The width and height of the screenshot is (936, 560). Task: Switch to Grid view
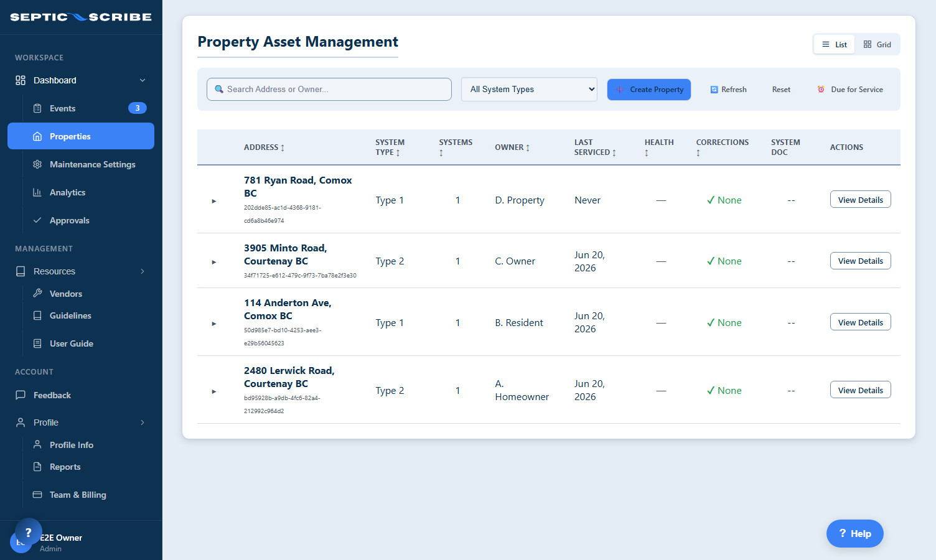(877, 45)
